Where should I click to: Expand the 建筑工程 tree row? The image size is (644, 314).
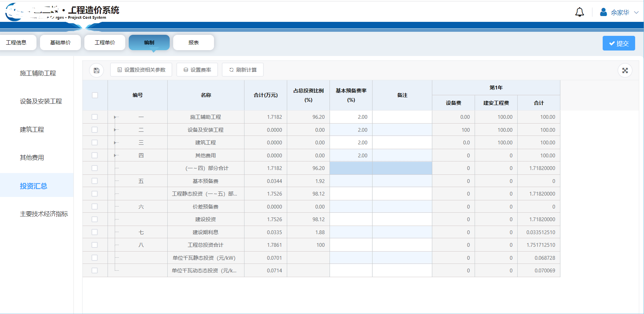(x=115, y=143)
